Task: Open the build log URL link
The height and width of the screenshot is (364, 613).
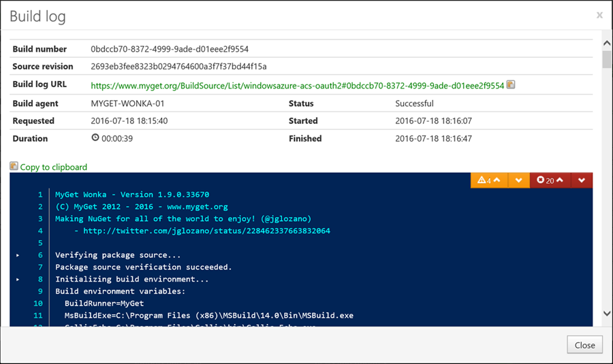Action: pyautogui.click(x=298, y=86)
